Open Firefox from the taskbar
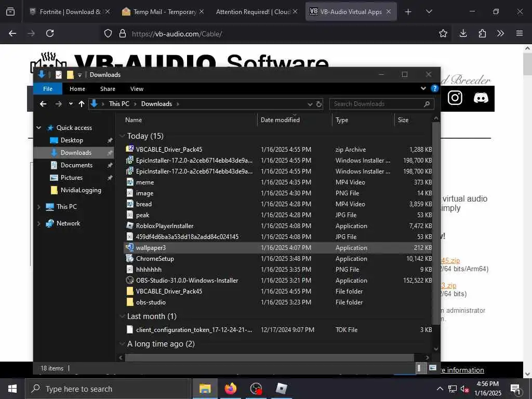The width and height of the screenshot is (532, 399). coord(230,389)
